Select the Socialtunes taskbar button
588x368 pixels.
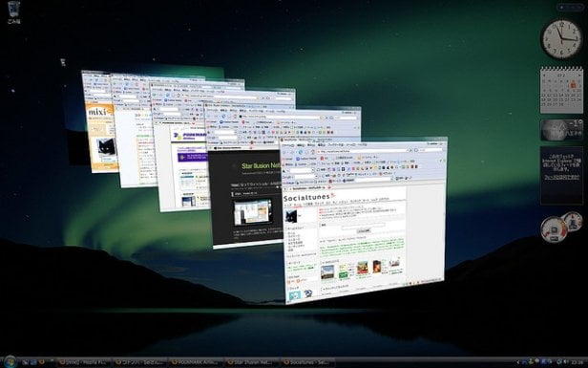pos(307,362)
